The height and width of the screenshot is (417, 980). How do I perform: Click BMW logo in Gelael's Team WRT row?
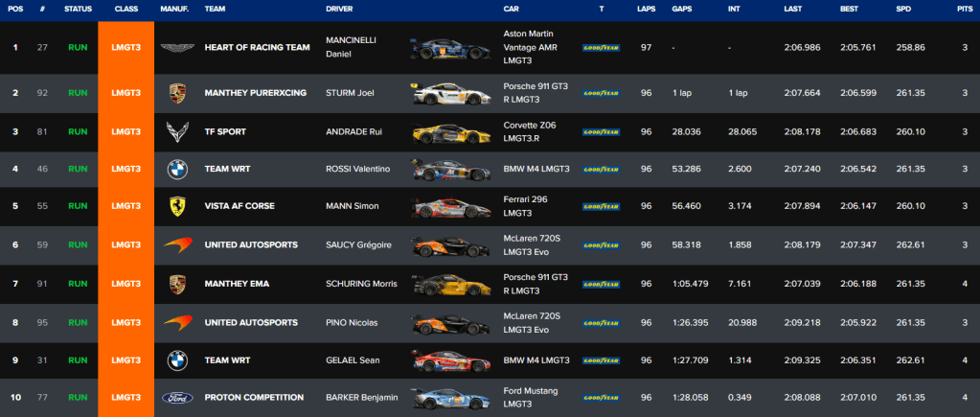click(177, 360)
